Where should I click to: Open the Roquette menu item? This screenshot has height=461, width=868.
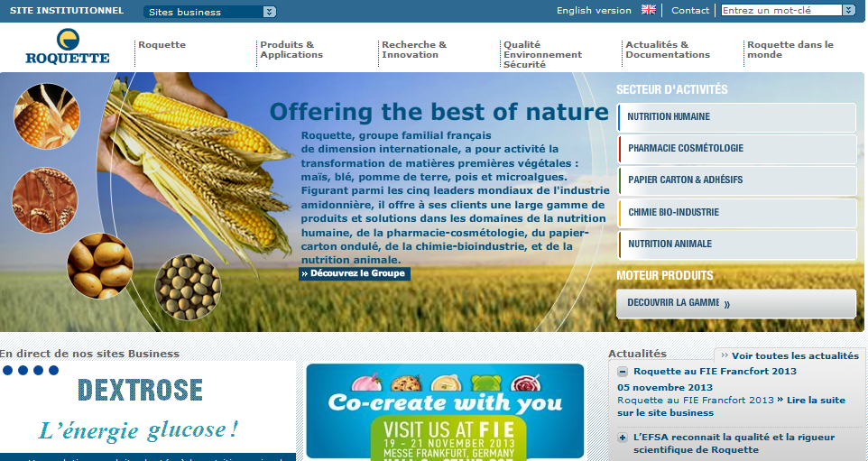[x=162, y=45]
